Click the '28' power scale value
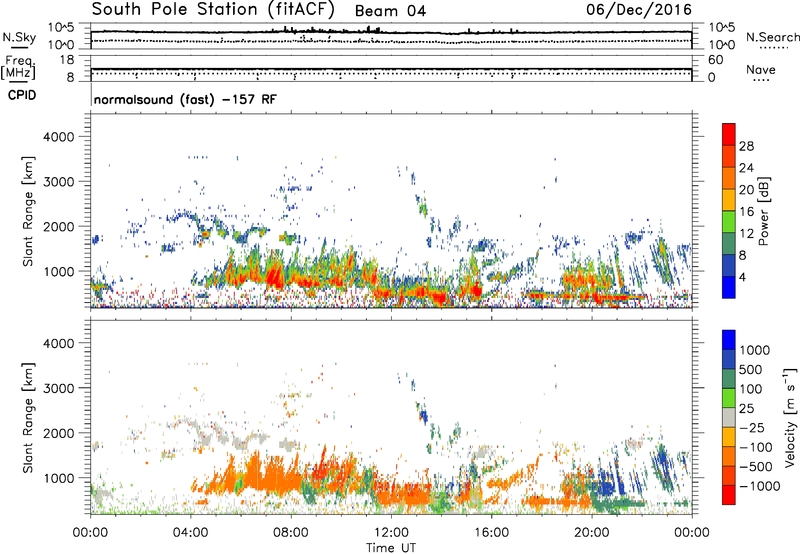 (746, 146)
